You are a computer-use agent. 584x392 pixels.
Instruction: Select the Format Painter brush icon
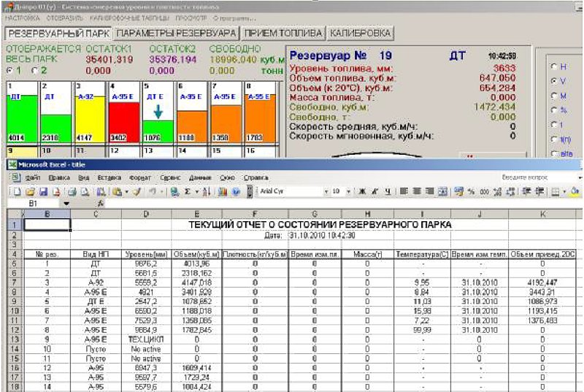click(137, 192)
